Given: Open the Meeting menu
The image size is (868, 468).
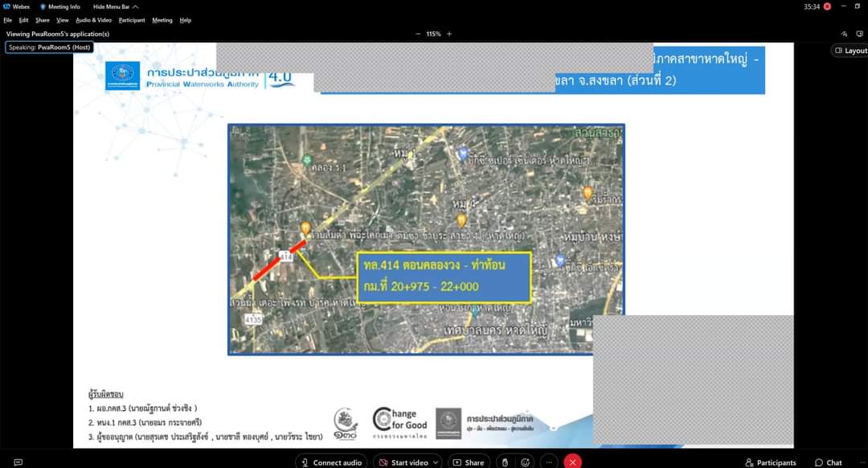Looking at the screenshot, I should pyautogui.click(x=162, y=20).
